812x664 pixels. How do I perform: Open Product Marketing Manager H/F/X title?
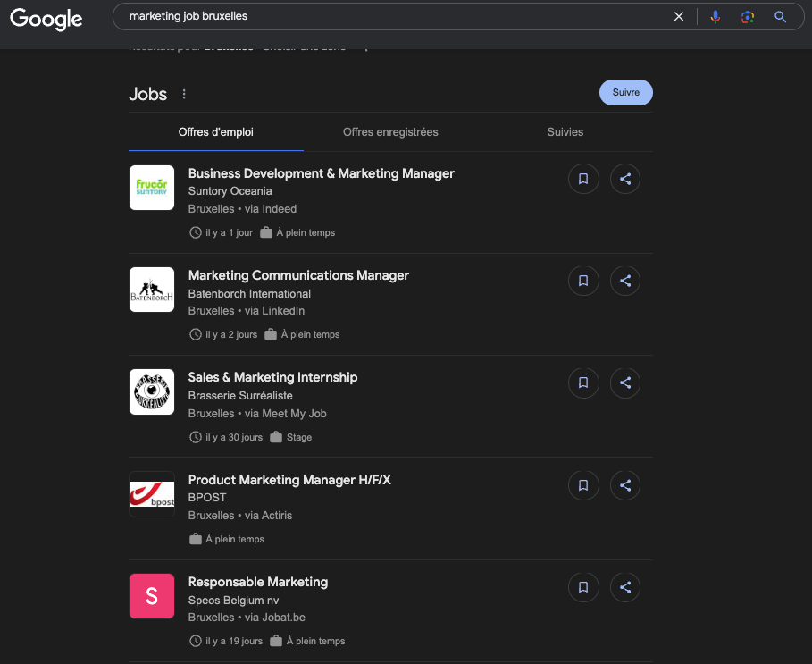(289, 480)
